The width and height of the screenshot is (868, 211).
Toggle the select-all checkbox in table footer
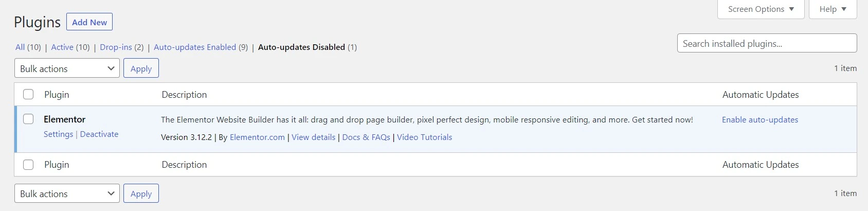coord(28,164)
